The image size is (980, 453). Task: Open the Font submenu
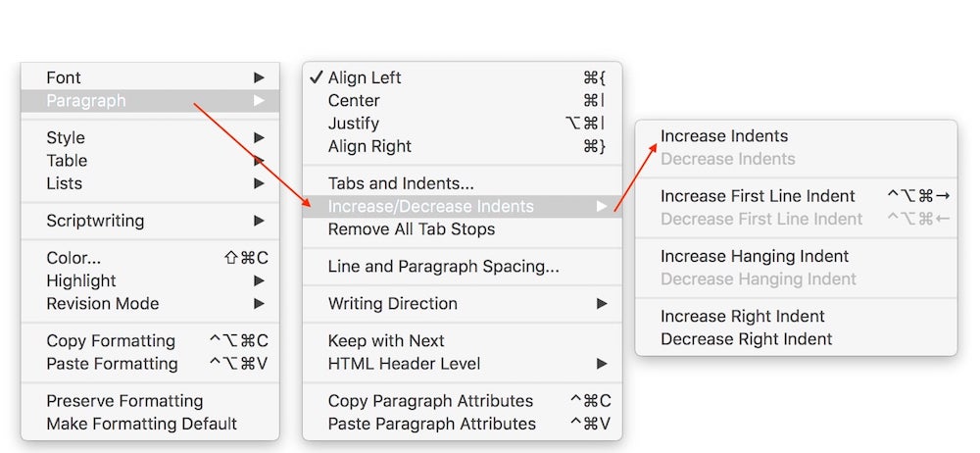[64, 77]
